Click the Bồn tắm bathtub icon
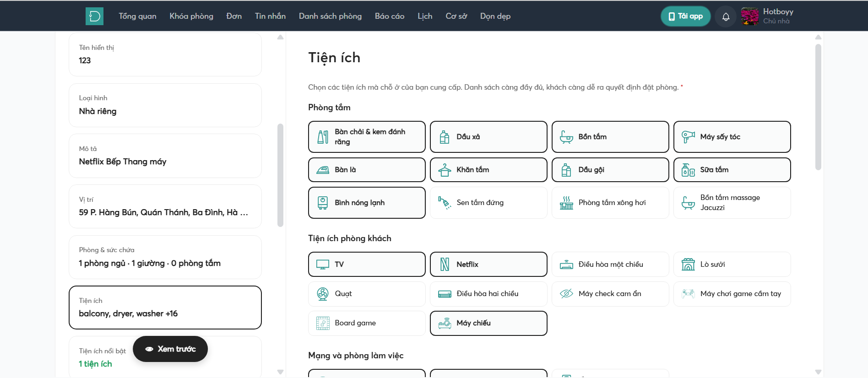The image size is (868, 378). (566, 137)
